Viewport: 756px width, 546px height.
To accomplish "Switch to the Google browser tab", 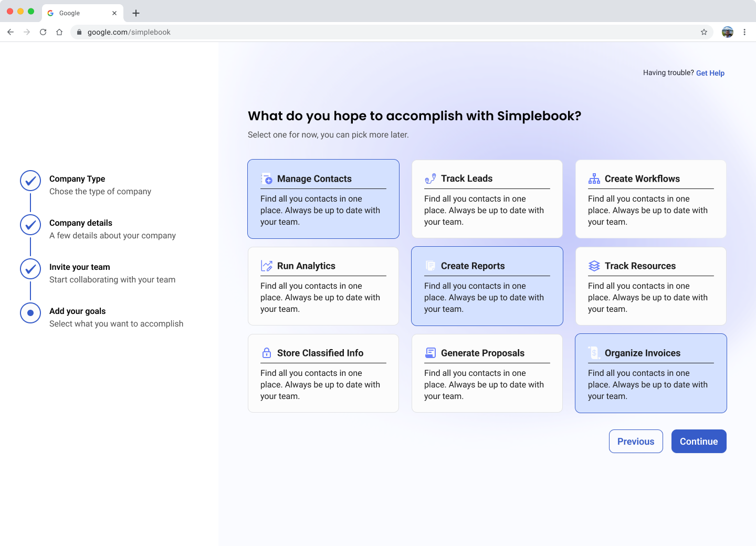I will [x=82, y=13].
